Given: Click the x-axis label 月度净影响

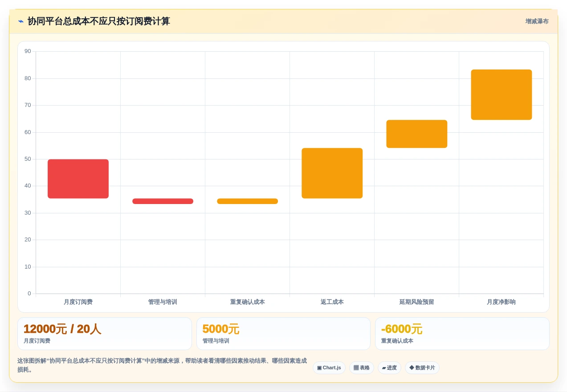Looking at the screenshot, I should pyautogui.click(x=501, y=302).
